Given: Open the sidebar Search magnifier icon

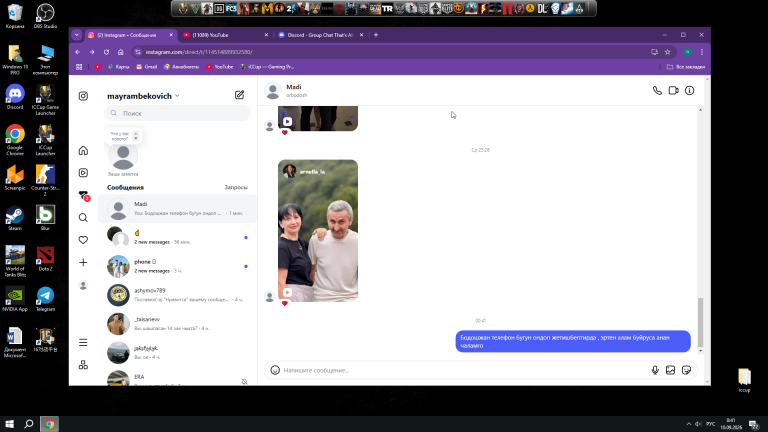Looking at the screenshot, I should [x=83, y=217].
